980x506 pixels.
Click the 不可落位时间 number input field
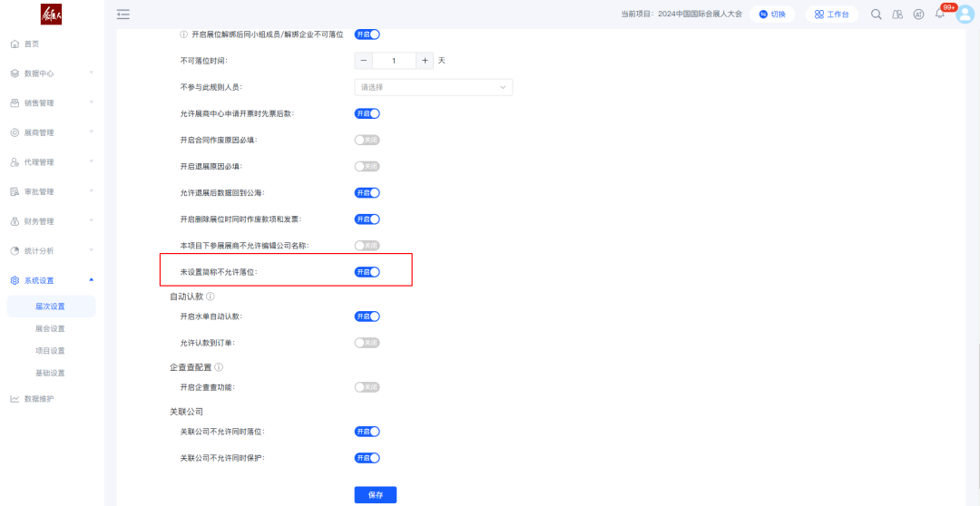tap(394, 61)
